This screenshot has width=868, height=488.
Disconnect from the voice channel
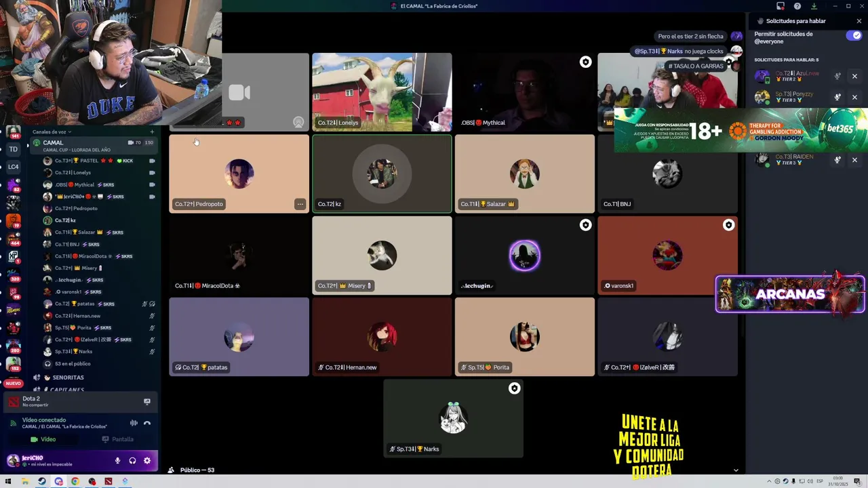pos(147,423)
